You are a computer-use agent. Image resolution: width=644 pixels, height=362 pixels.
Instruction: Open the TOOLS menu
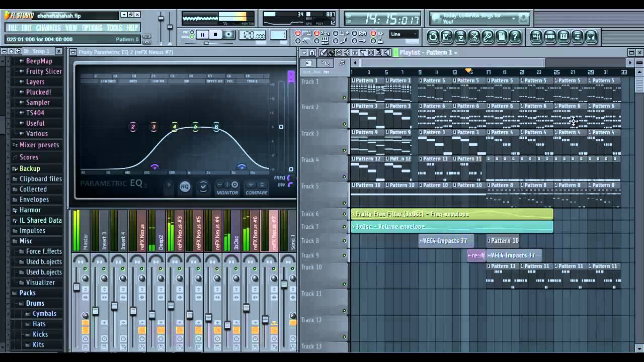[x=115, y=28]
